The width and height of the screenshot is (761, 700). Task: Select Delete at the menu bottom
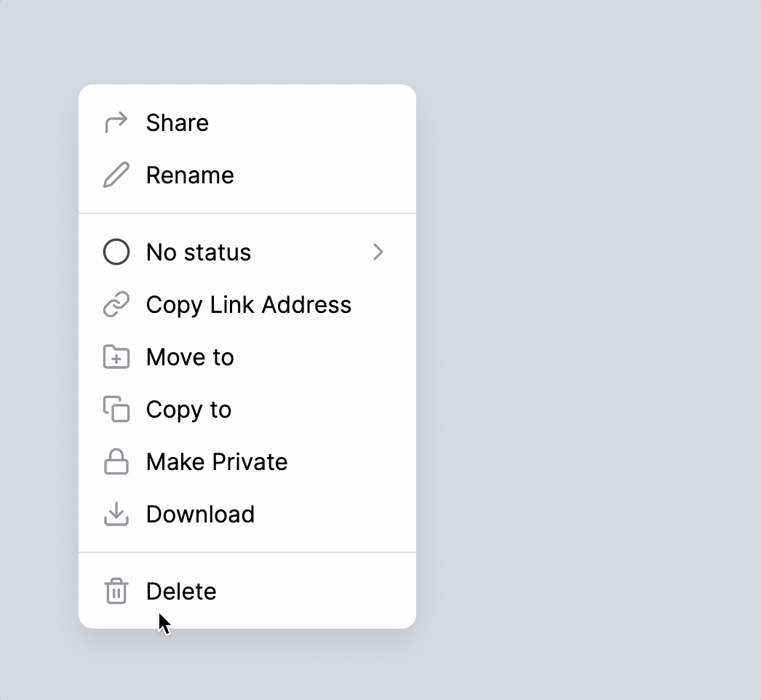pos(247,591)
